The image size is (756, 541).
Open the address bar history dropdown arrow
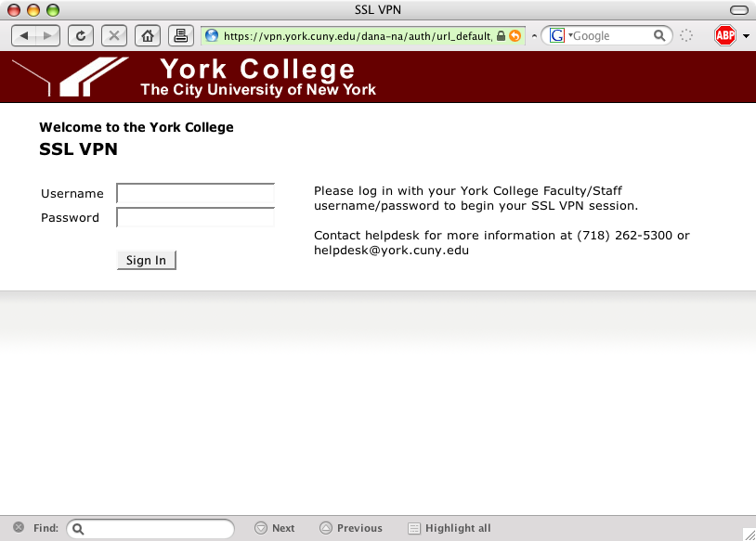click(x=534, y=36)
